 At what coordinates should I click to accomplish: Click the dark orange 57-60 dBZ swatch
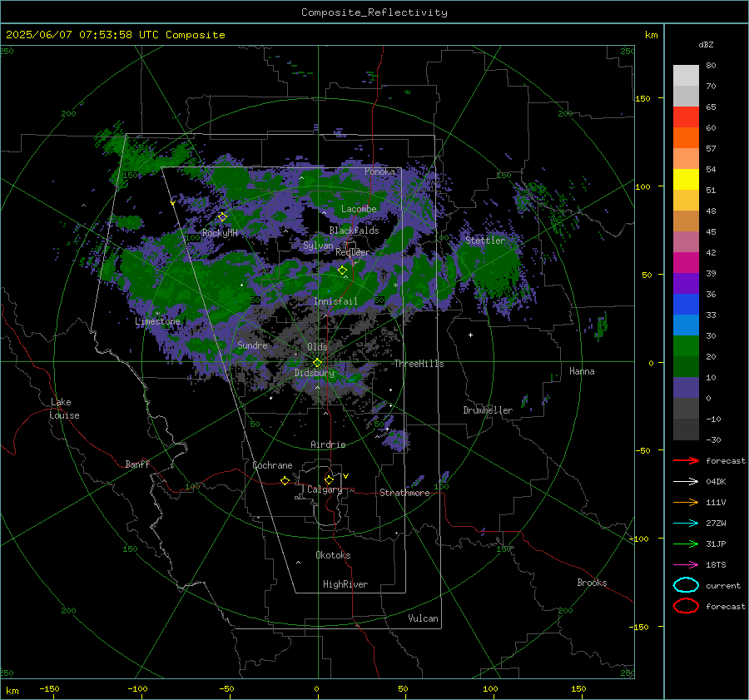(686, 137)
